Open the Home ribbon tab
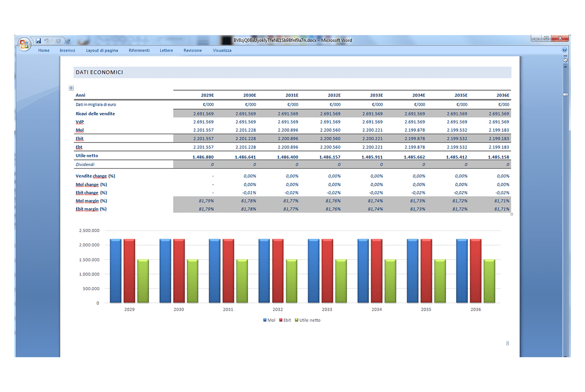This screenshot has height=392, width=585. coord(44,50)
